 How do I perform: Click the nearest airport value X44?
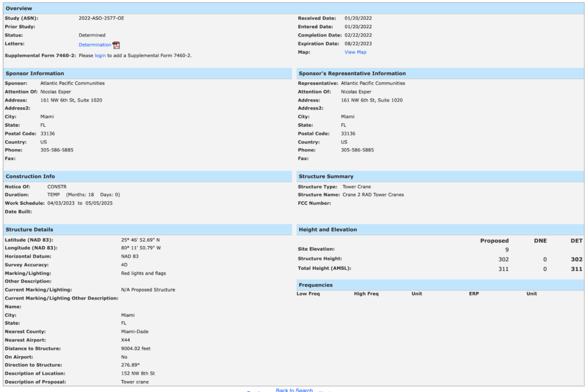click(x=126, y=340)
